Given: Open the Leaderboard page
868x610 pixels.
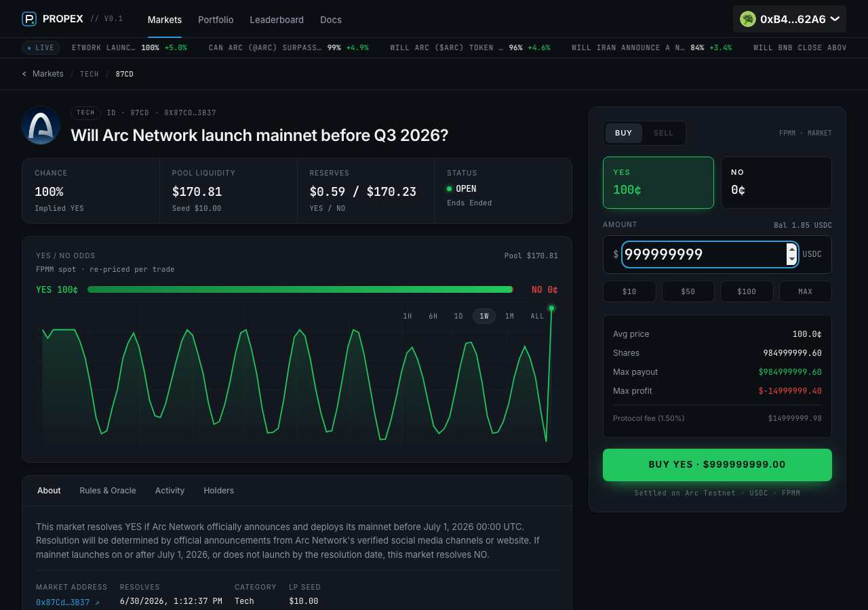Looking at the screenshot, I should [277, 20].
